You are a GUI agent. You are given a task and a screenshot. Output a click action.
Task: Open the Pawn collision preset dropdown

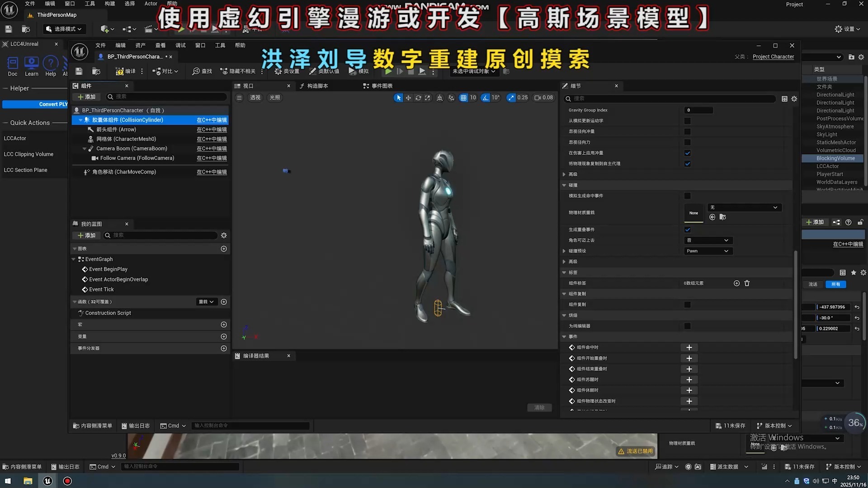point(708,251)
